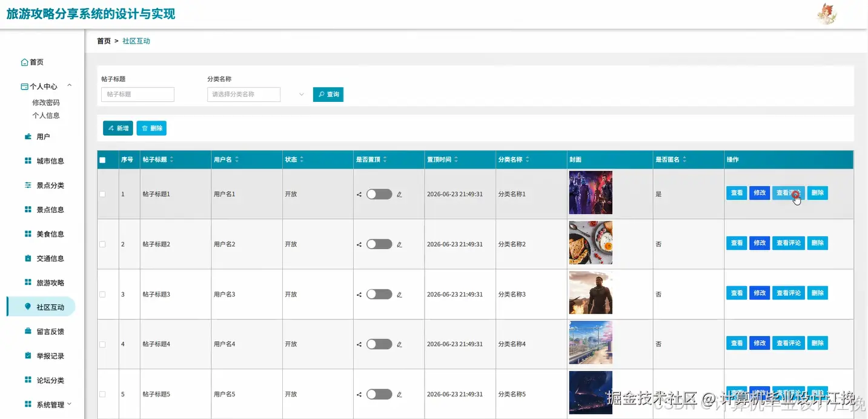Click 查看 for row 帖子标题2
This screenshot has height=419, width=868.
click(x=737, y=243)
